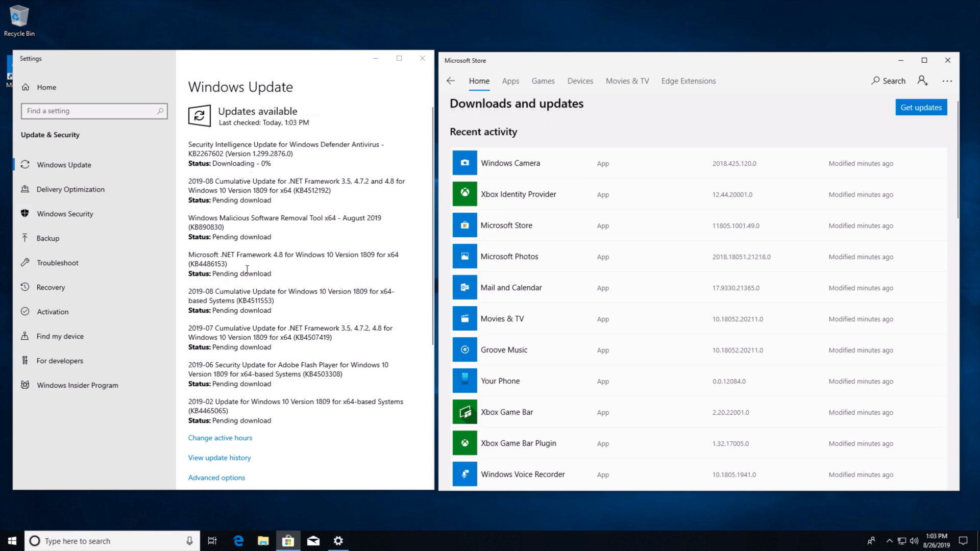
Task: Open the Windows Start menu
Action: (x=12, y=541)
